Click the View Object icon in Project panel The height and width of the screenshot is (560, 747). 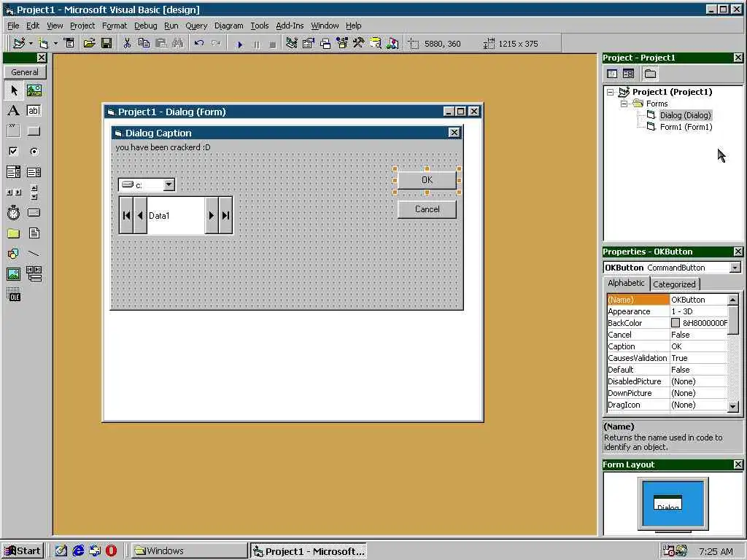tap(629, 74)
